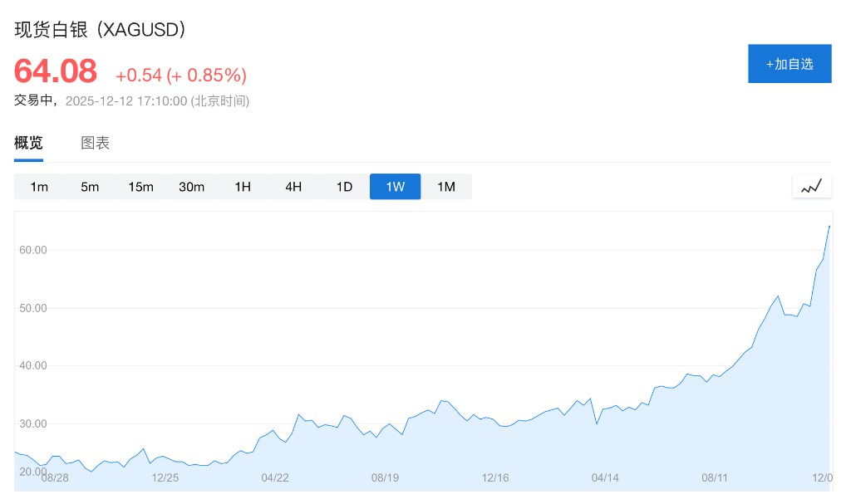Screen dimensions: 851x504
Task: Click the +0.54 (+0.85%) price change
Action: pyautogui.click(x=181, y=76)
